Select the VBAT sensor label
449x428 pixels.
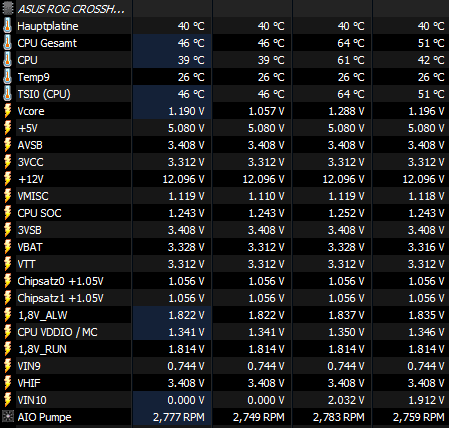[30, 247]
